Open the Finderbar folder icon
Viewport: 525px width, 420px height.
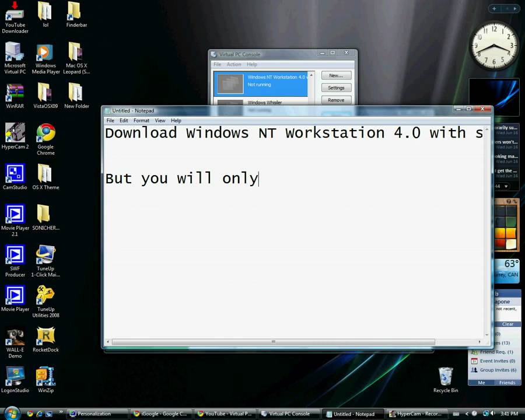point(76,15)
